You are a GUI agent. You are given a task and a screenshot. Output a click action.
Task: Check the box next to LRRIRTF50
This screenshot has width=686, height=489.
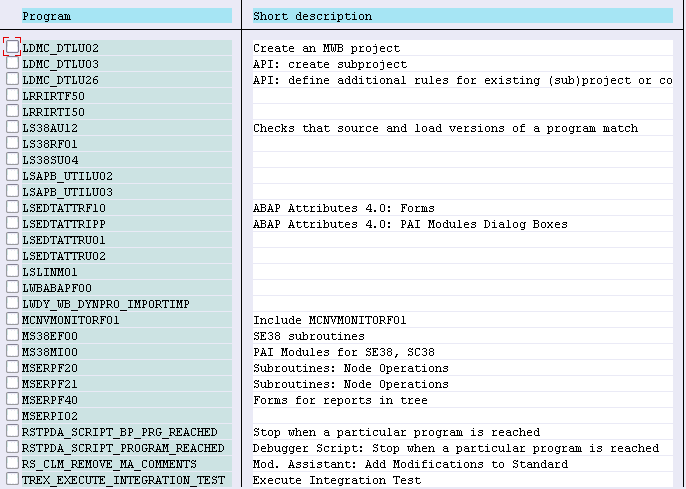[12, 94]
